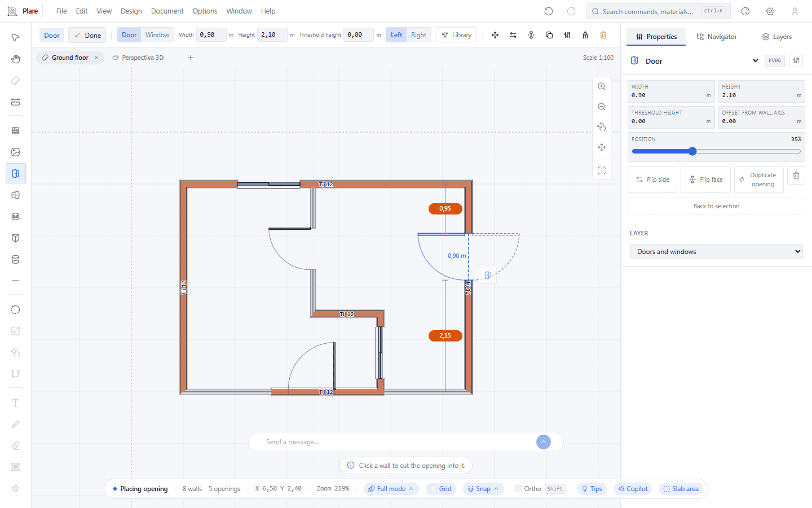Click the Done button
Image resolution: width=812 pixels, height=508 pixels.
87,35
